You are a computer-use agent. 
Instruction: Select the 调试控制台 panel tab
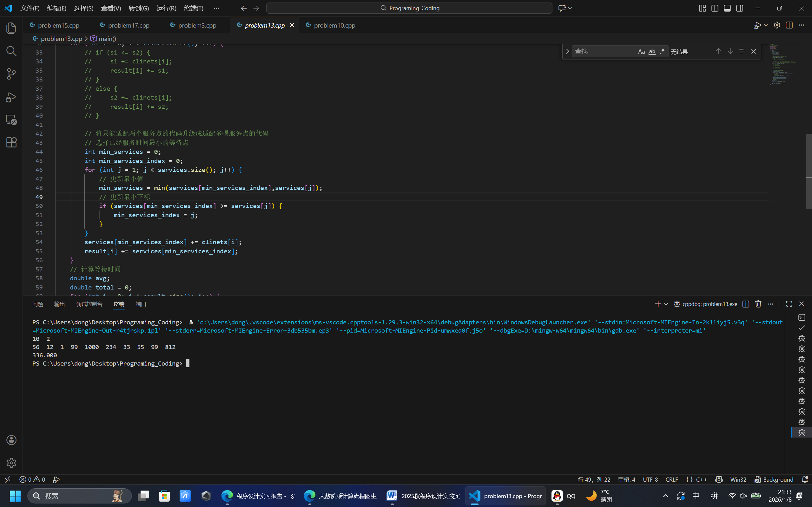(x=89, y=304)
